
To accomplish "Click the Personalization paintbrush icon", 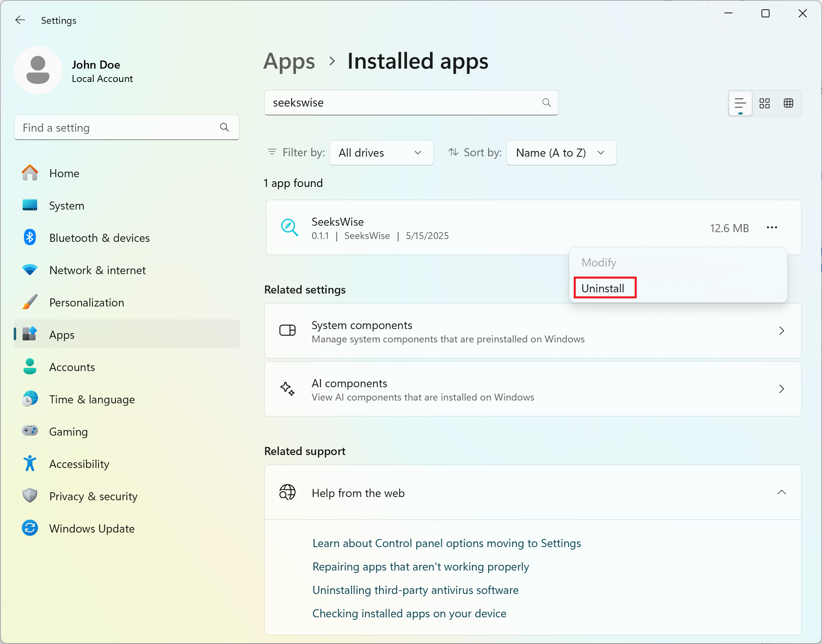I will pyautogui.click(x=30, y=302).
